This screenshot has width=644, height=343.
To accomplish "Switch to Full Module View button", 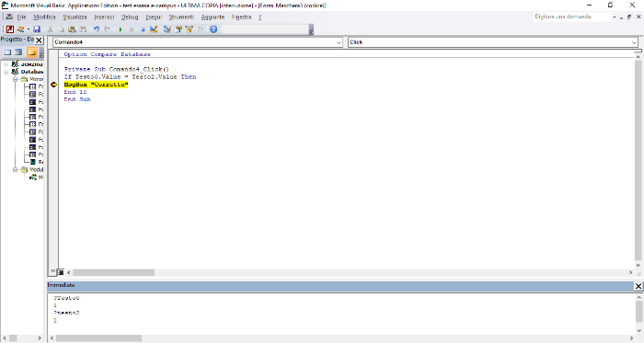I will pyautogui.click(x=61, y=272).
